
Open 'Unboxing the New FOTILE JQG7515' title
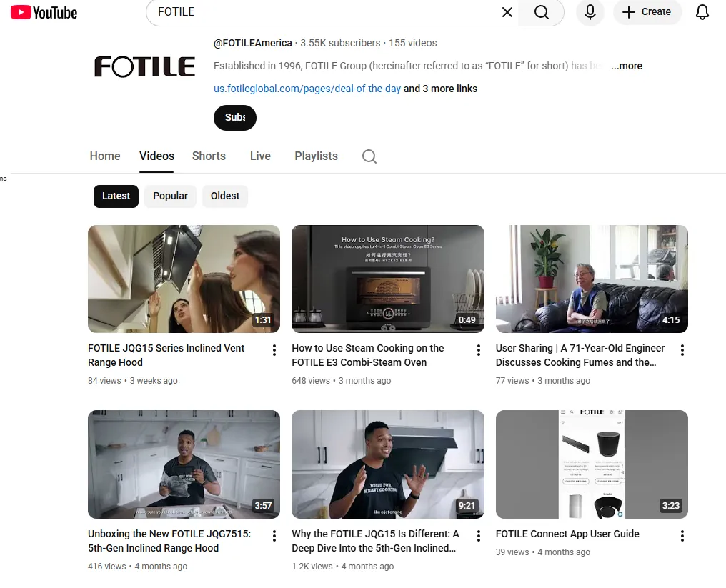169,541
